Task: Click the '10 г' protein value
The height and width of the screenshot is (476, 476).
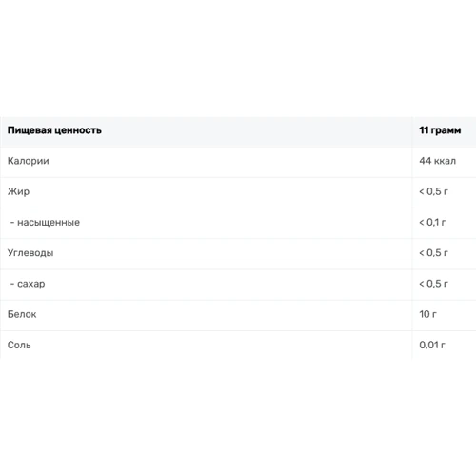Action: tap(427, 314)
